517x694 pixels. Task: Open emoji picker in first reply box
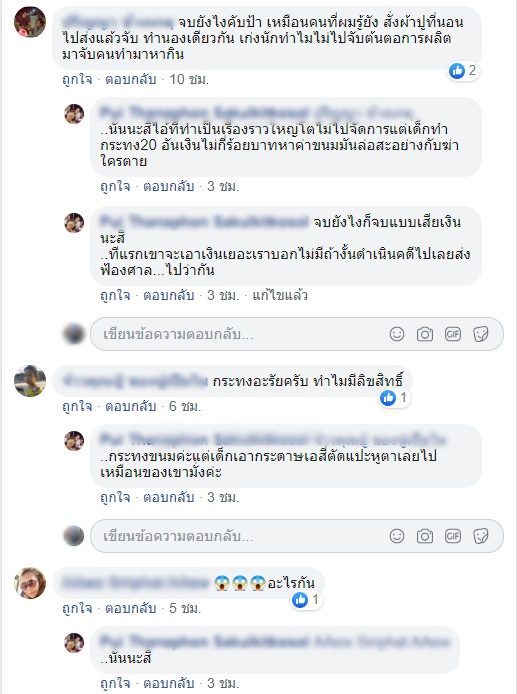397,334
